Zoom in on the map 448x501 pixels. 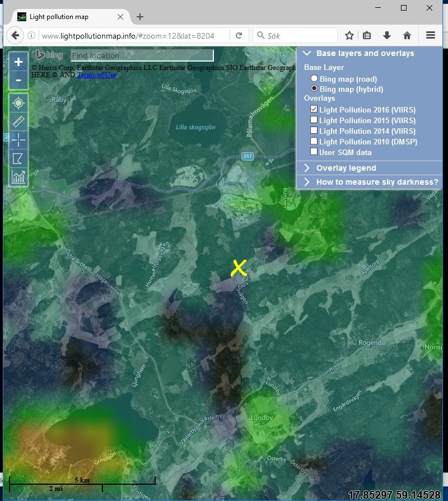(18, 62)
